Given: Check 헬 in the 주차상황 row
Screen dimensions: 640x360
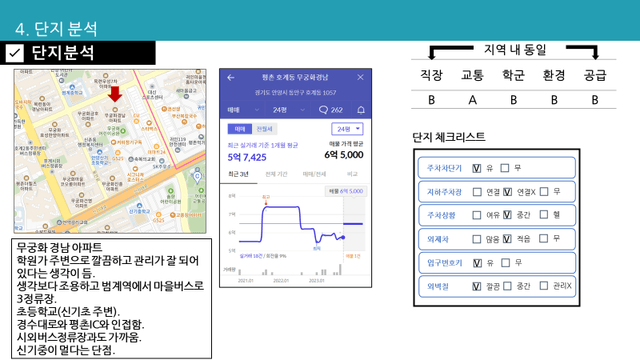Looking at the screenshot, I should pyautogui.click(x=544, y=214).
